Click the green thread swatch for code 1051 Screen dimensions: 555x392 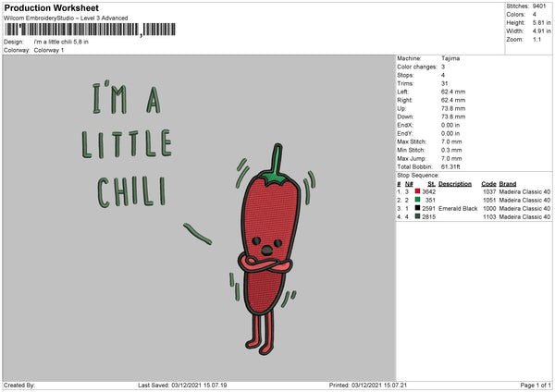[x=417, y=200]
